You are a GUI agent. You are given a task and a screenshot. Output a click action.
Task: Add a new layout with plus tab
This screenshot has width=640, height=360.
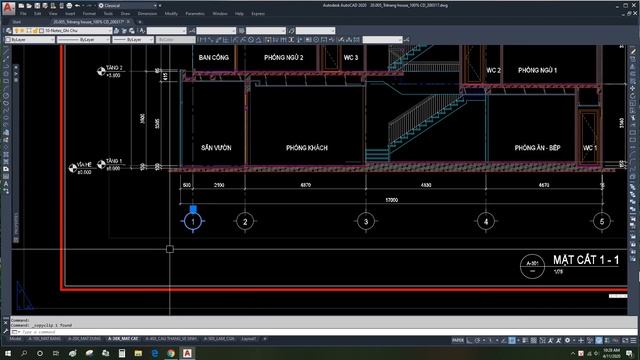point(265,339)
